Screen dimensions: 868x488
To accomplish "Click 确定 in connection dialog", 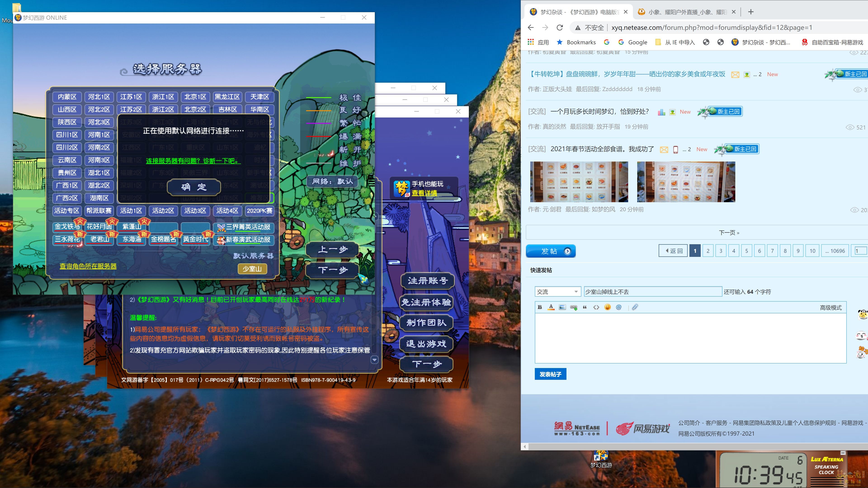I will point(194,187).
